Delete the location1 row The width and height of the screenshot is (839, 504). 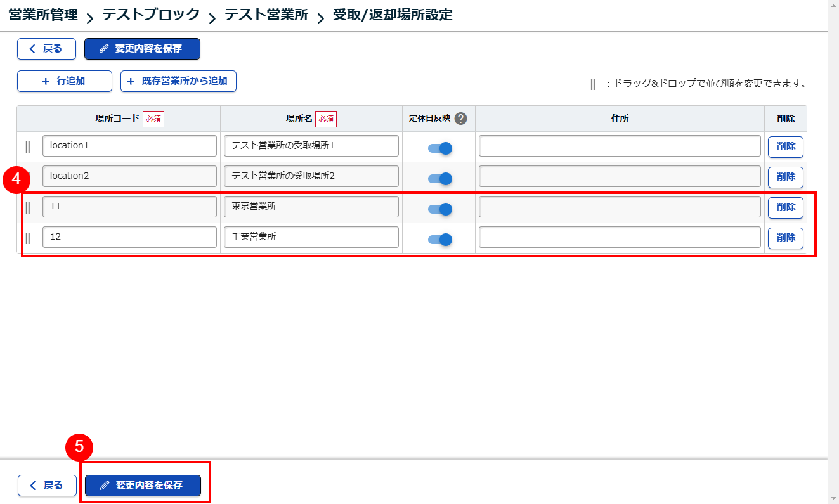(x=785, y=146)
